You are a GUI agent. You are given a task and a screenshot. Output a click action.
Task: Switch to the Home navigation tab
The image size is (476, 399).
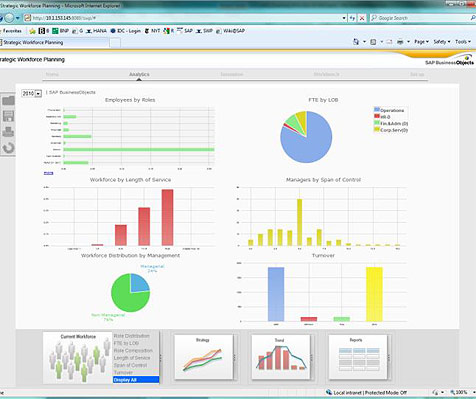[x=52, y=74]
